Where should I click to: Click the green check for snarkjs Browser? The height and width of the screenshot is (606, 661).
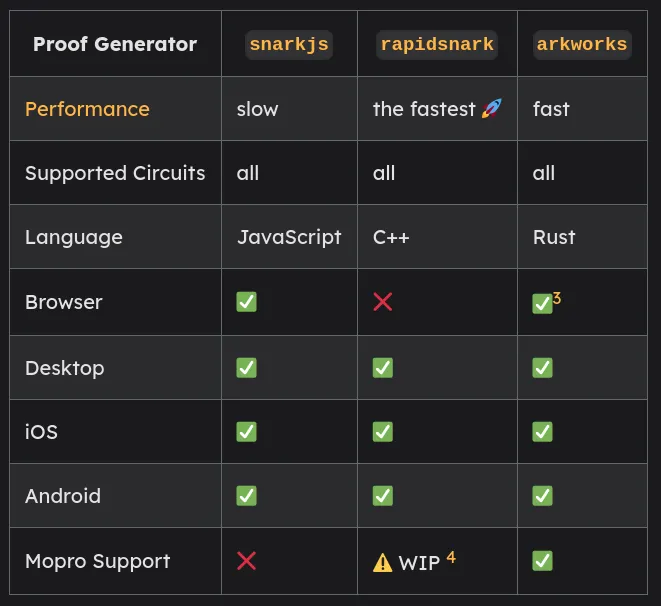tap(246, 302)
